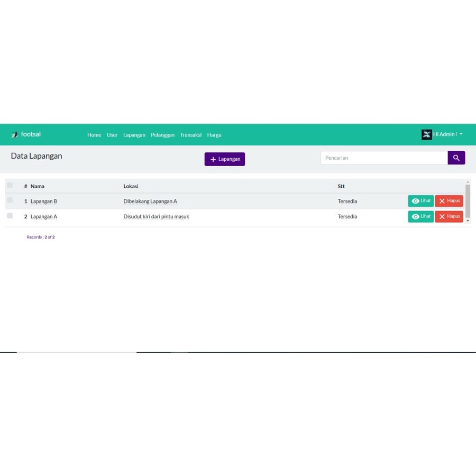This screenshot has height=476, width=476.
Task: Open the Transaksi section
Action: coord(190,135)
